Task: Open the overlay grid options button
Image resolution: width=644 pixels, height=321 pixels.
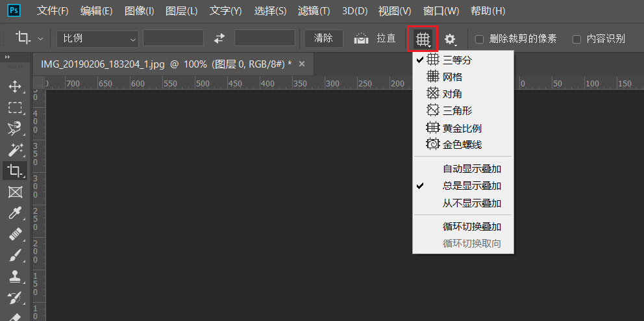Action: tap(423, 38)
